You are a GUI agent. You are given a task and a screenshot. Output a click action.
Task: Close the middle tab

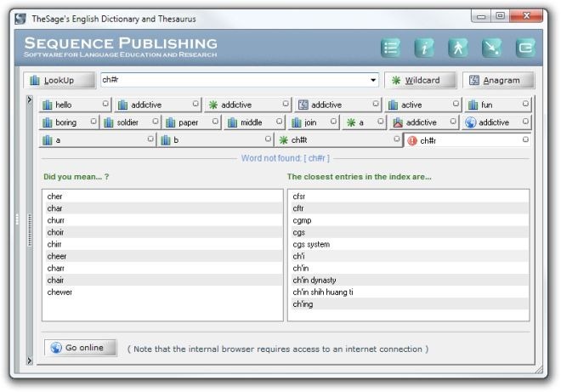tap(279, 121)
